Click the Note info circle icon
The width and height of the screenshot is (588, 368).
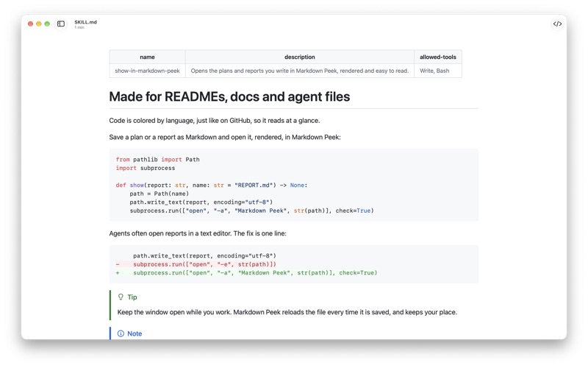point(121,333)
